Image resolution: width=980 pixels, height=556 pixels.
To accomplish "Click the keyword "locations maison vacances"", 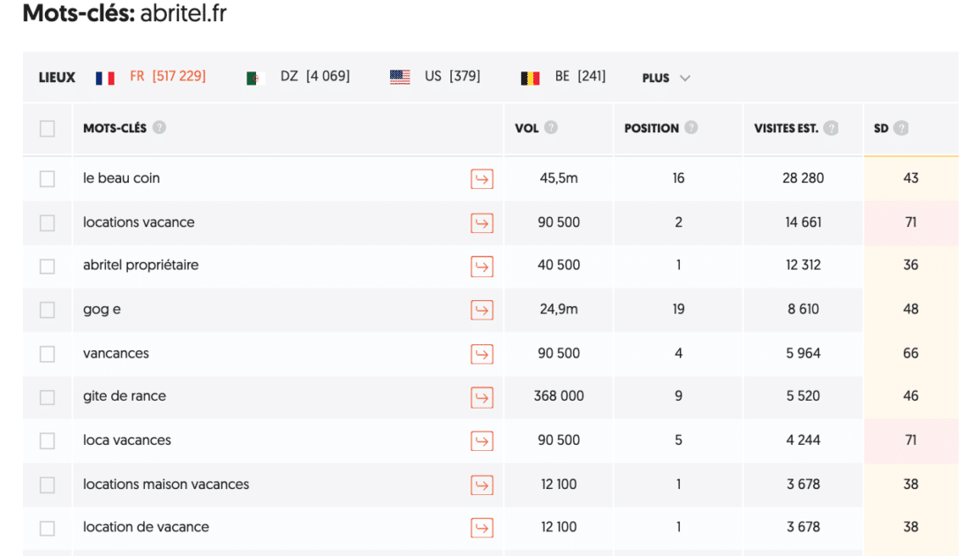I will [x=166, y=485].
